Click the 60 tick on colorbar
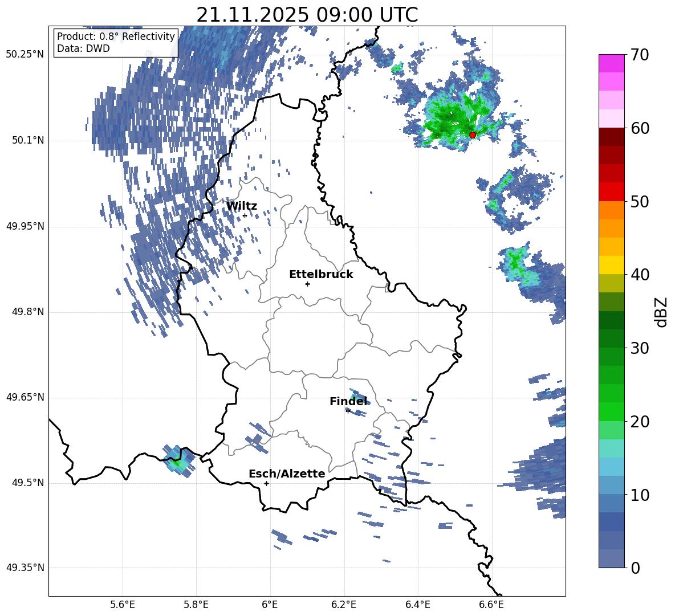 tap(639, 128)
